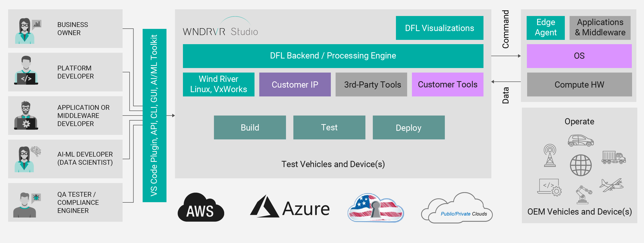The image size is (644, 243).
Task: Click the vertical Command label
Action: click(x=505, y=29)
